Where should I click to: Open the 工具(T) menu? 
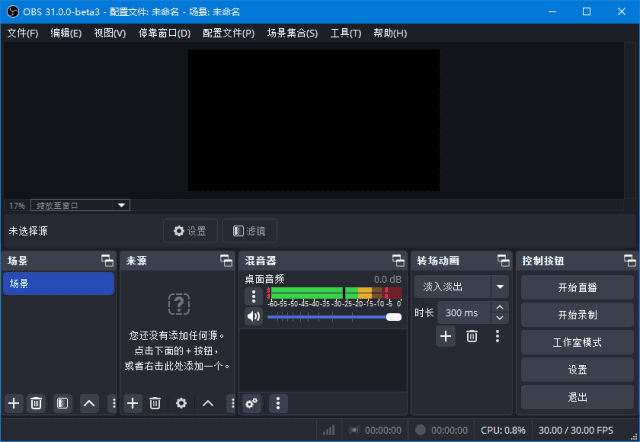coord(345,33)
